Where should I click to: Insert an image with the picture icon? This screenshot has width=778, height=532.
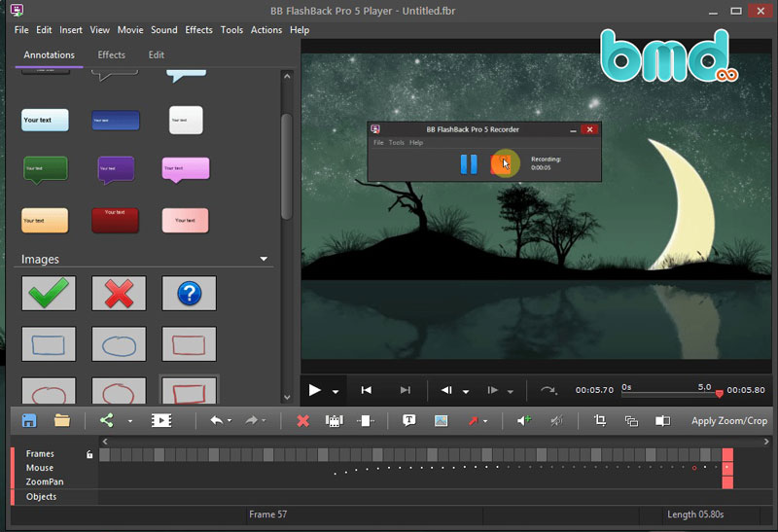442,421
